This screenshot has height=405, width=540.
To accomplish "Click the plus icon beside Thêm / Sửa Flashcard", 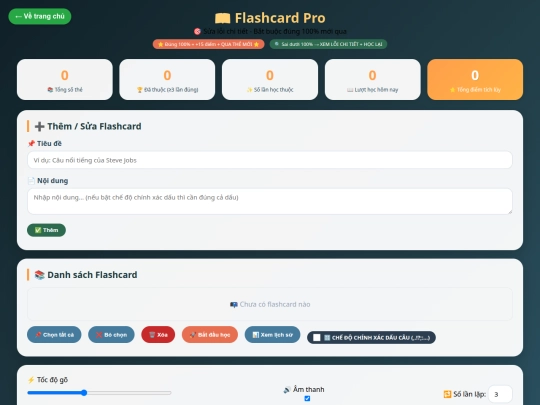I will (x=39, y=126).
